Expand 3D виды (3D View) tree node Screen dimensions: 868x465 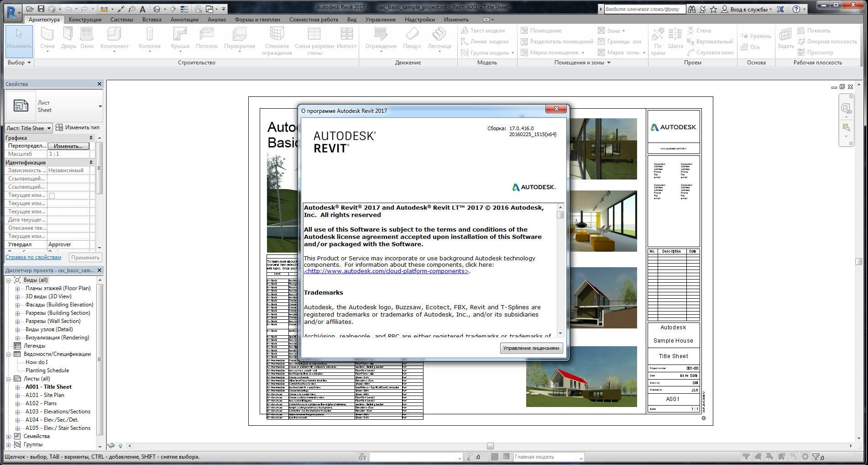[x=17, y=296]
